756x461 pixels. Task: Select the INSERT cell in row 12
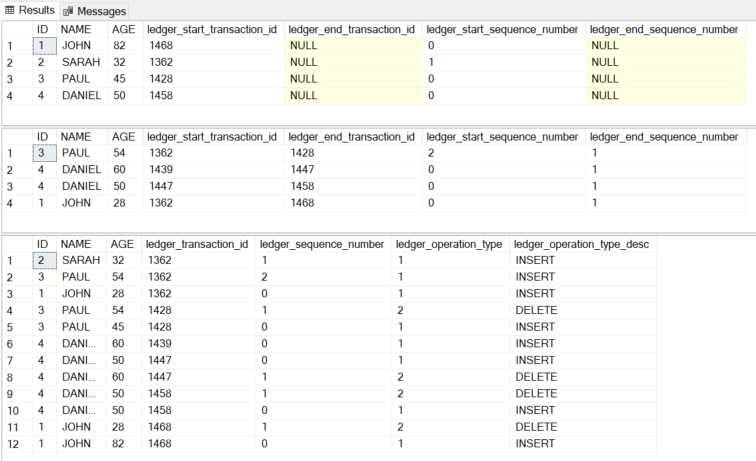tap(583, 444)
